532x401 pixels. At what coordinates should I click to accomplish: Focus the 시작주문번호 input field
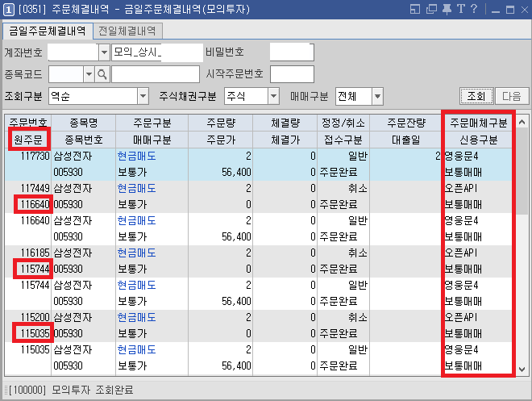pyautogui.click(x=292, y=74)
